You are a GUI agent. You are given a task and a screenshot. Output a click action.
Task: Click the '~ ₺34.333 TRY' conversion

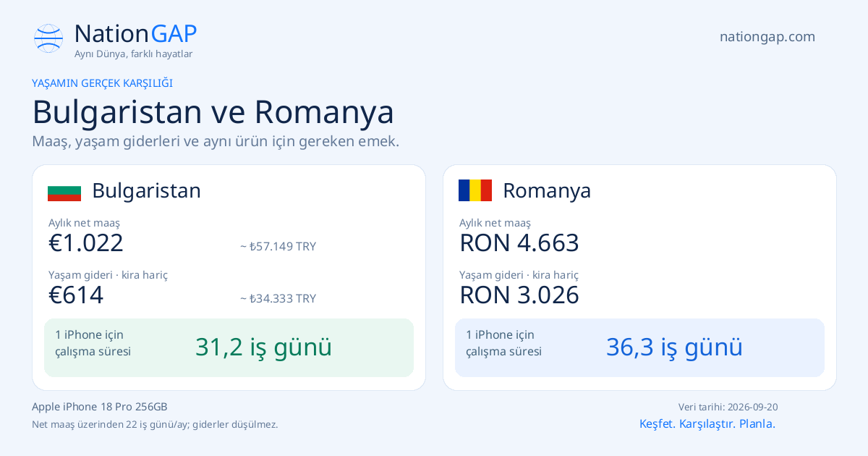(278, 298)
